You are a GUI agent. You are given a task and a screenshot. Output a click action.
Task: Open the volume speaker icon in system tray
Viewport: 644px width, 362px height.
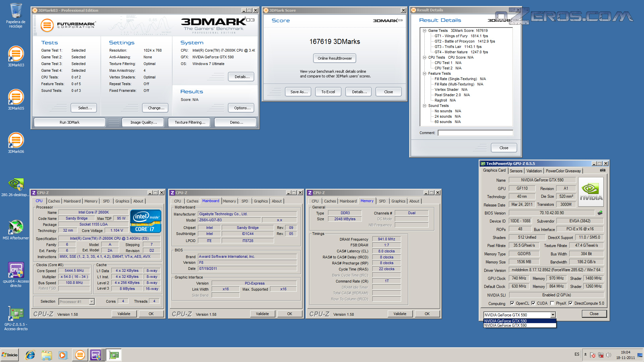608,355
